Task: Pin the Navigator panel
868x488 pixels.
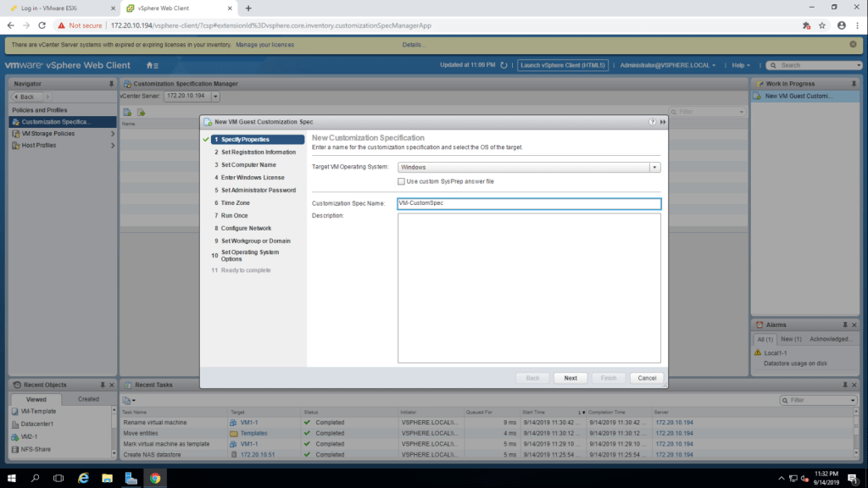Action: [111, 84]
